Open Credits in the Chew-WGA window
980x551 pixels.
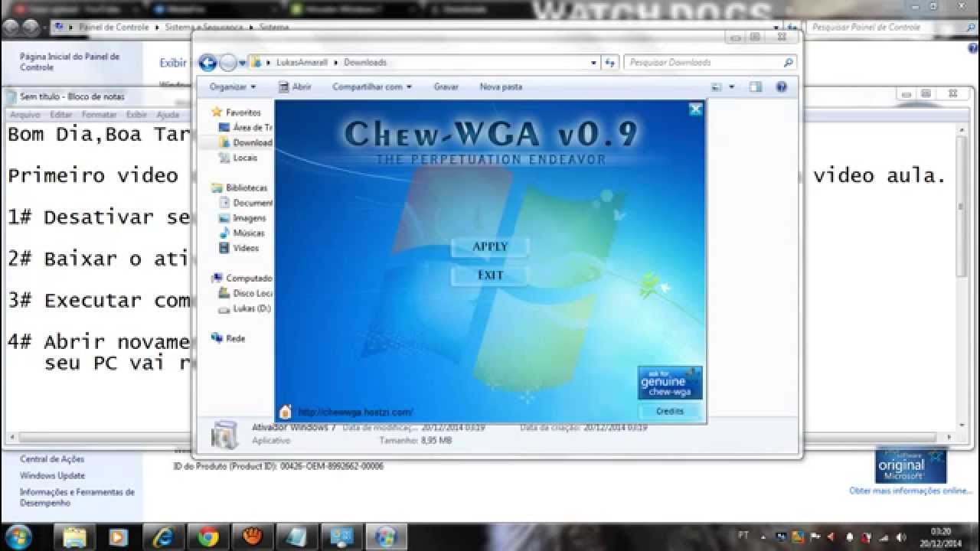coord(670,411)
